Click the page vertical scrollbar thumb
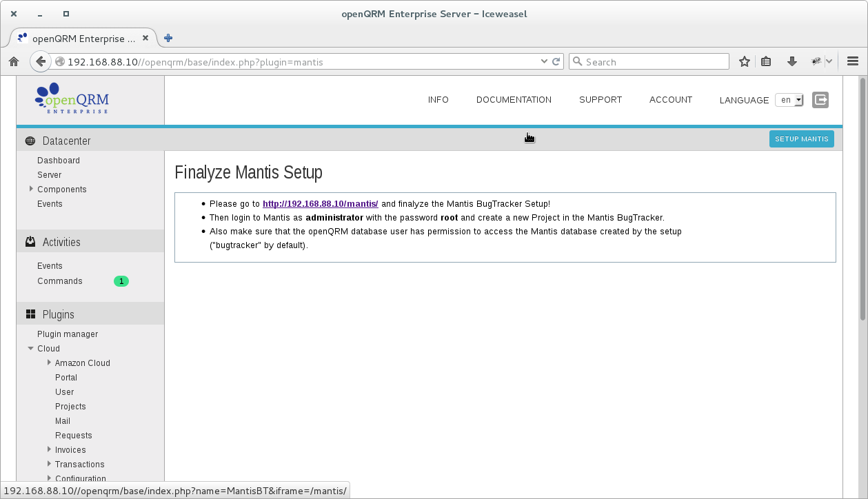The width and height of the screenshot is (868, 499). [863, 200]
